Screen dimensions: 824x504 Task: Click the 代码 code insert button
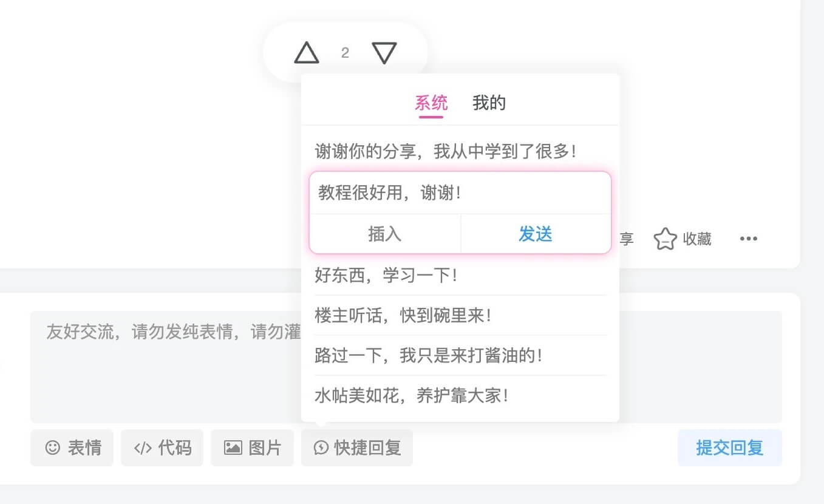pyautogui.click(x=162, y=448)
